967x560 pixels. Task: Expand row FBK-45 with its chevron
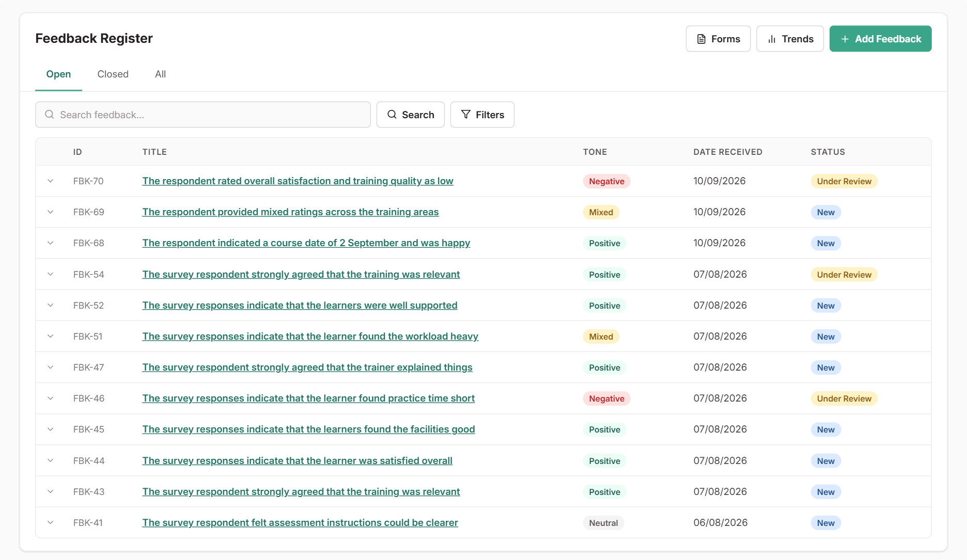click(x=51, y=429)
